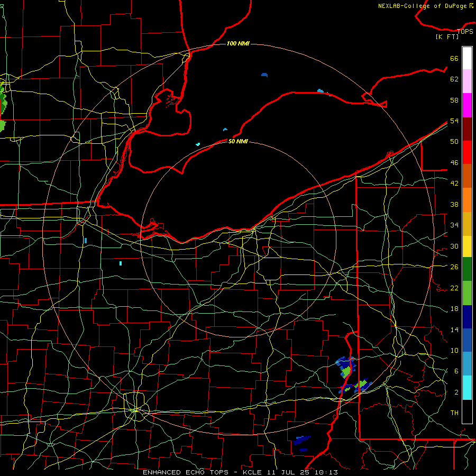Click the "100 NMI" range ring label
476x476 pixels.
pos(238,43)
